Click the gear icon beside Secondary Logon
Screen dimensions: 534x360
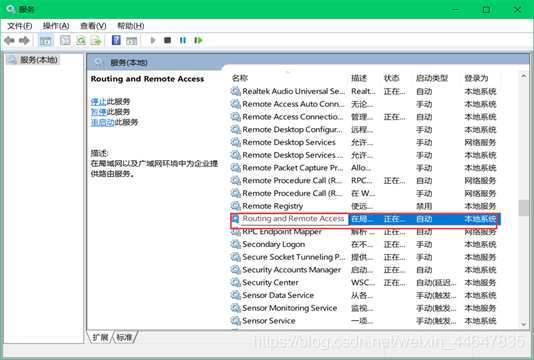[x=235, y=244]
